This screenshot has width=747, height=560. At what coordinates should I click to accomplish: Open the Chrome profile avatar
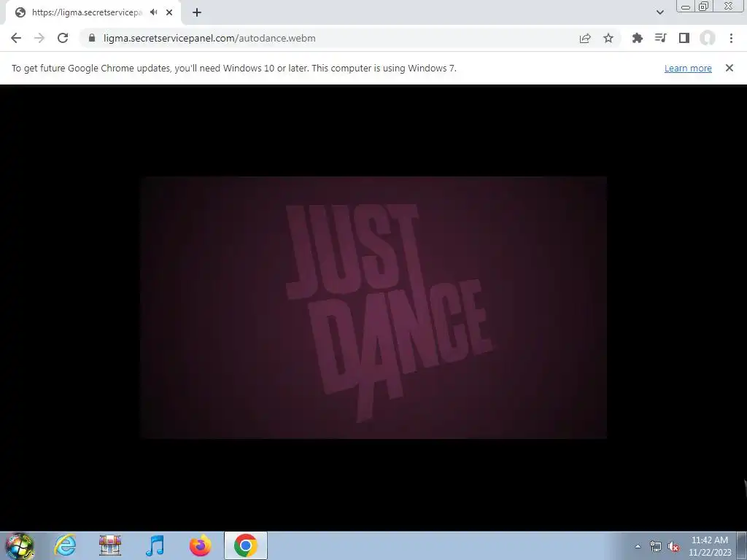coord(708,38)
